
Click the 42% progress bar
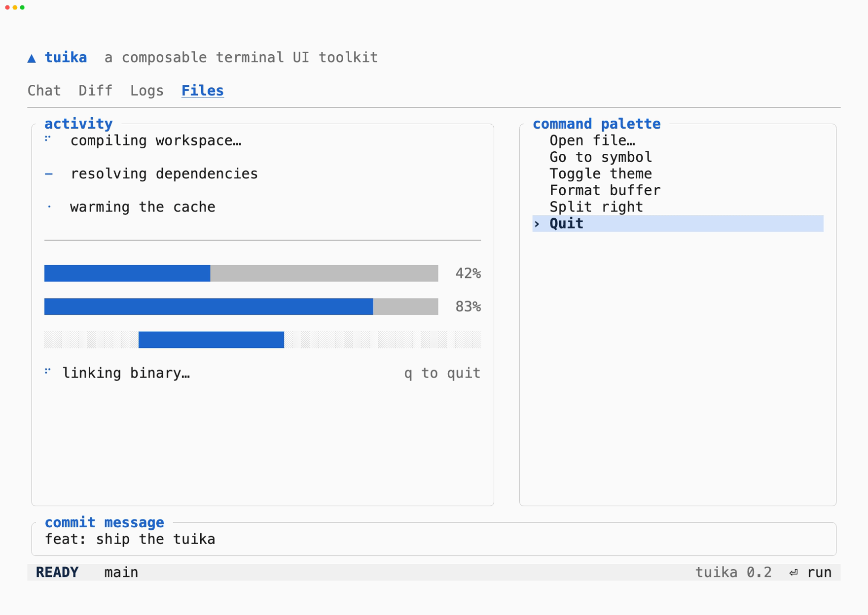[241, 273]
